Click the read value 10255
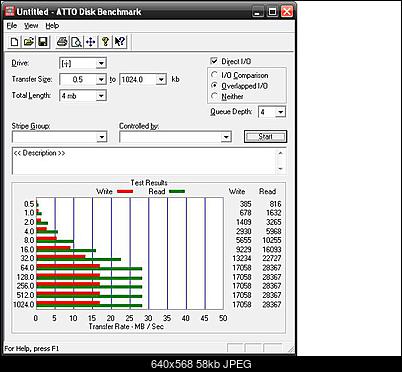This screenshot has width=402, height=372. coord(272,240)
